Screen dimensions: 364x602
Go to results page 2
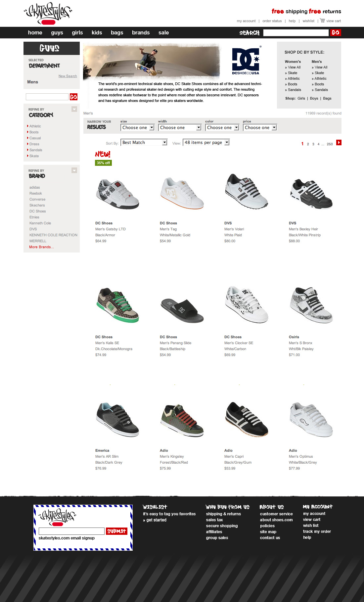coord(308,144)
